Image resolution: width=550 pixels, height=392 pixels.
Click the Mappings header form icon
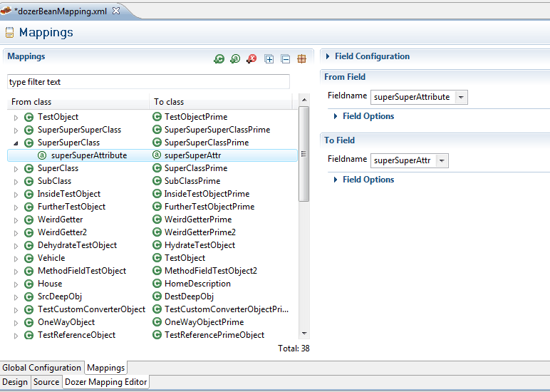[10, 33]
